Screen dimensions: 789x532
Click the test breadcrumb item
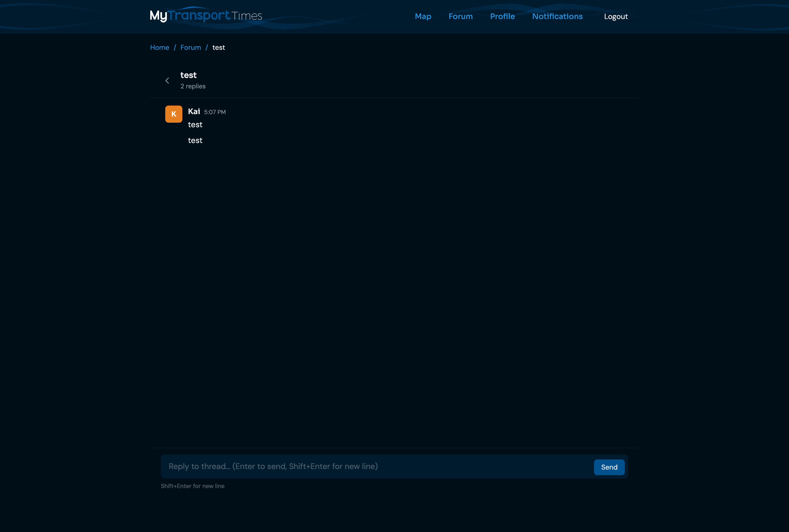click(219, 47)
